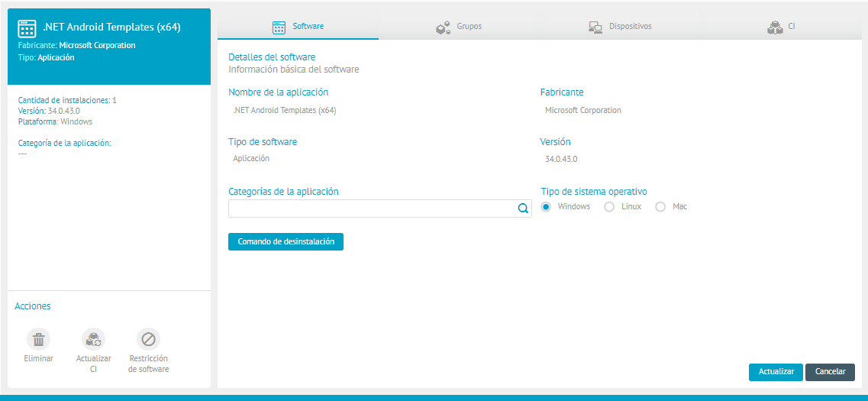Click the Actualizar CI icon
The height and width of the screenshot is (401, 868).
[x=94, y=340]
